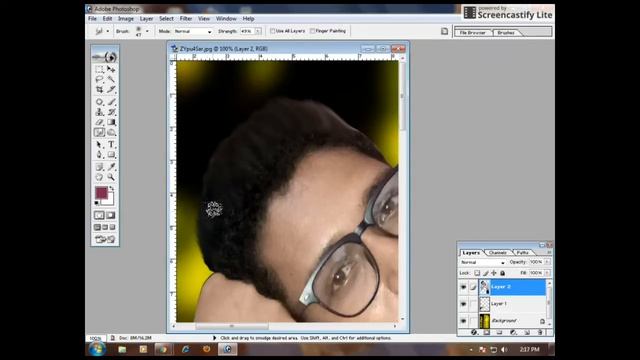
Task: Select the Notes tool
Action: click(x=99, y=167)
